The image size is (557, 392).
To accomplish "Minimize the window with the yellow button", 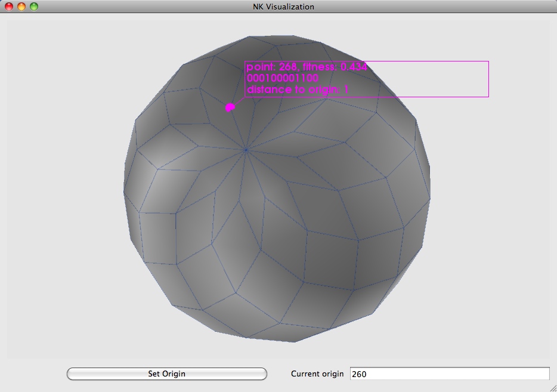I will (x=21, y=7).
